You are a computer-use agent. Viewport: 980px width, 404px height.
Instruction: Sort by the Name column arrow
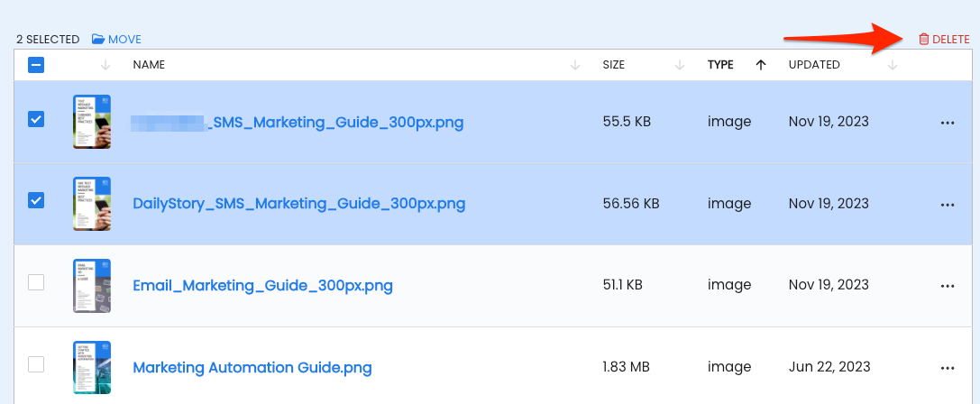575,65
